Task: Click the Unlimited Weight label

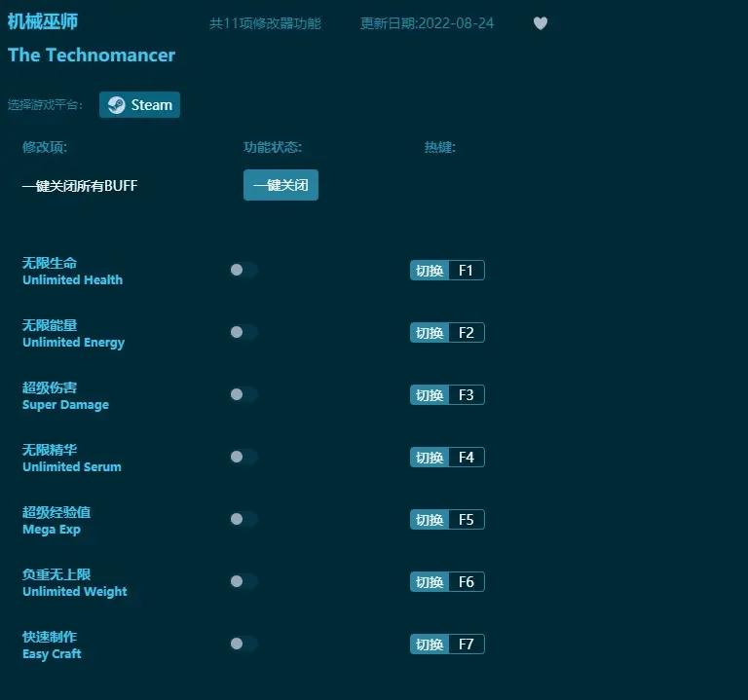Action: (x=75, y=592)
